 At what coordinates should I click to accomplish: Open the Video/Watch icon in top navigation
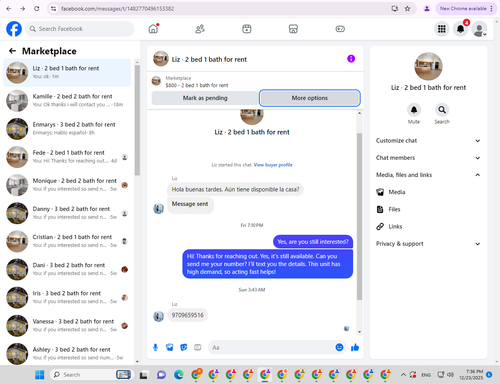(x=247, y=29)
